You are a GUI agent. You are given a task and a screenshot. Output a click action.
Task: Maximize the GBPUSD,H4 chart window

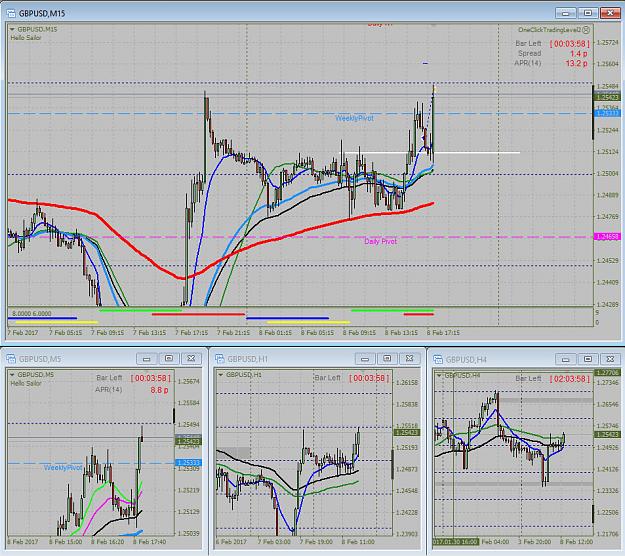tap(588, 359)
